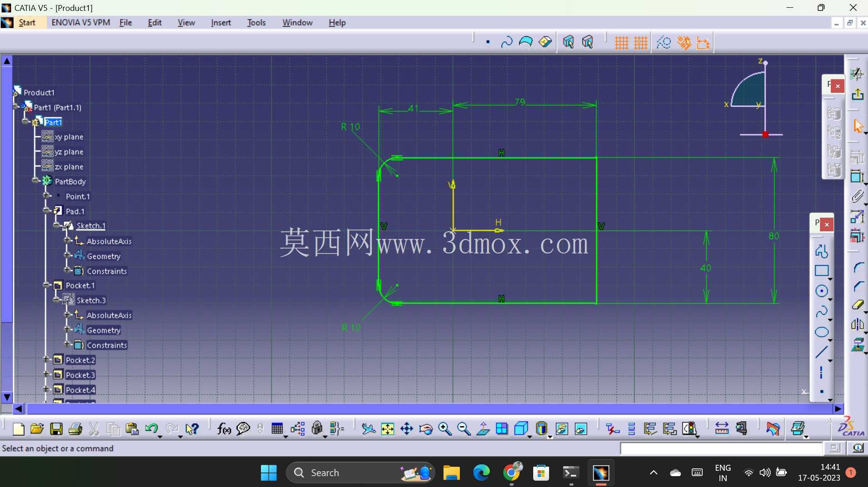The image size is (868, 487).
Task: Choose the Spline tool in Profile palette
Action: coord(821,311)
